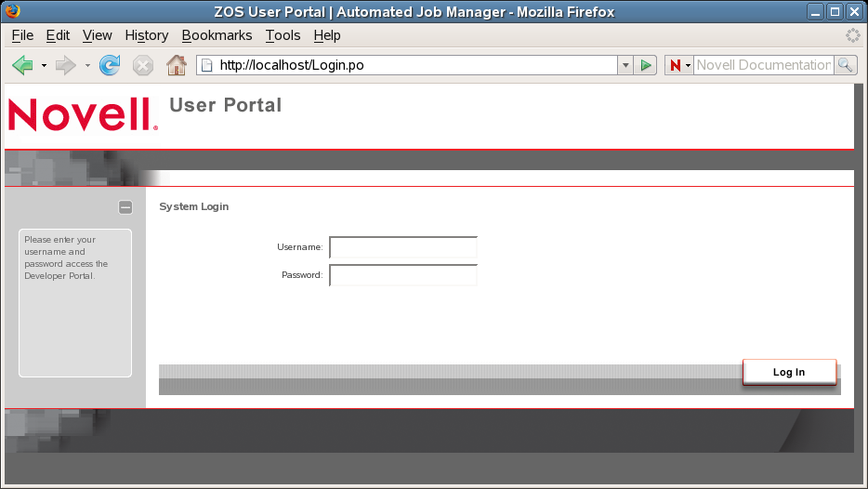Click the Novell Documentation search field

coord(763,65)
